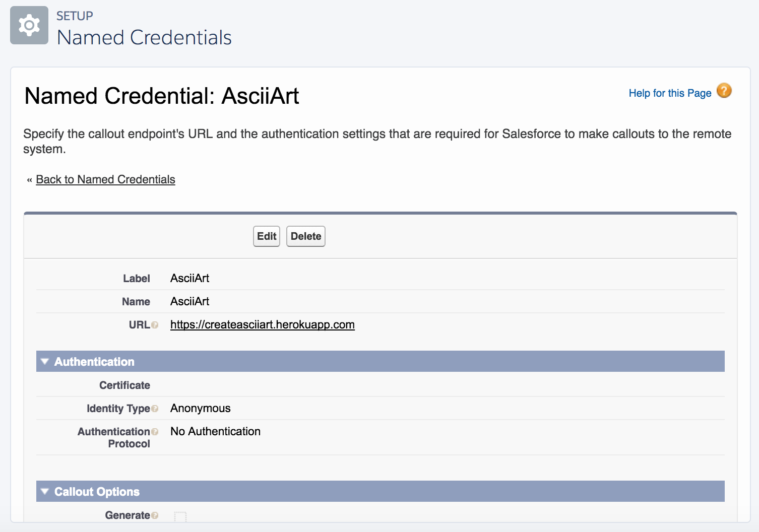Click the Named Credential: AsciiArt heading
759x532 pixels.
(x=161, y=96)
